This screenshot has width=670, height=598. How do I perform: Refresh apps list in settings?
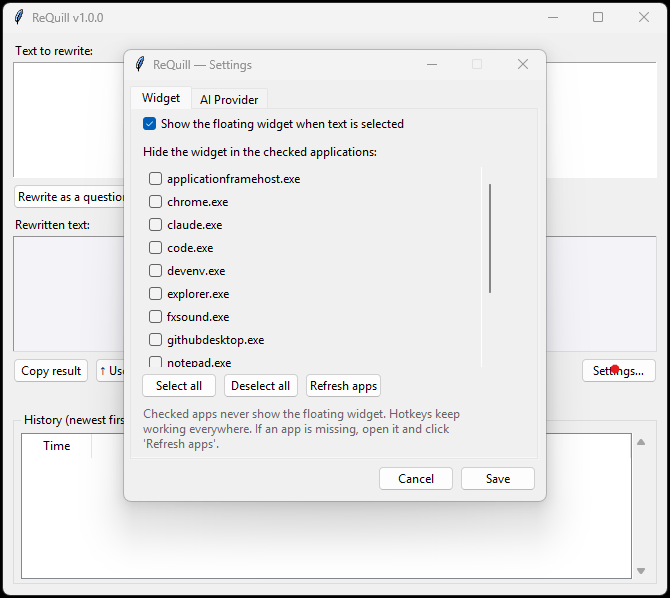[x=344, y=386]
